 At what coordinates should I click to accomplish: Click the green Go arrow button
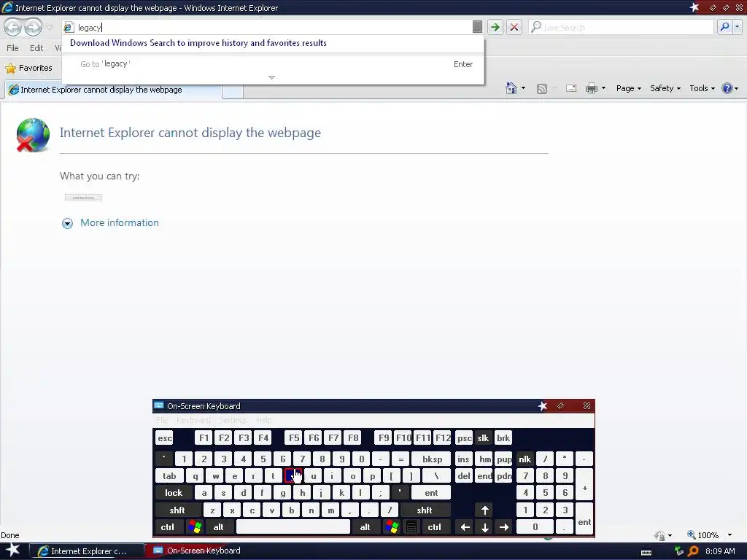coord(495,27)
